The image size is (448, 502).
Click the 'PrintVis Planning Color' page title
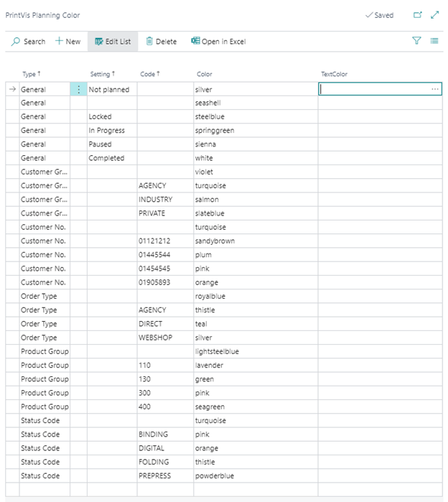pyautogui.click(x=42, y=15)
